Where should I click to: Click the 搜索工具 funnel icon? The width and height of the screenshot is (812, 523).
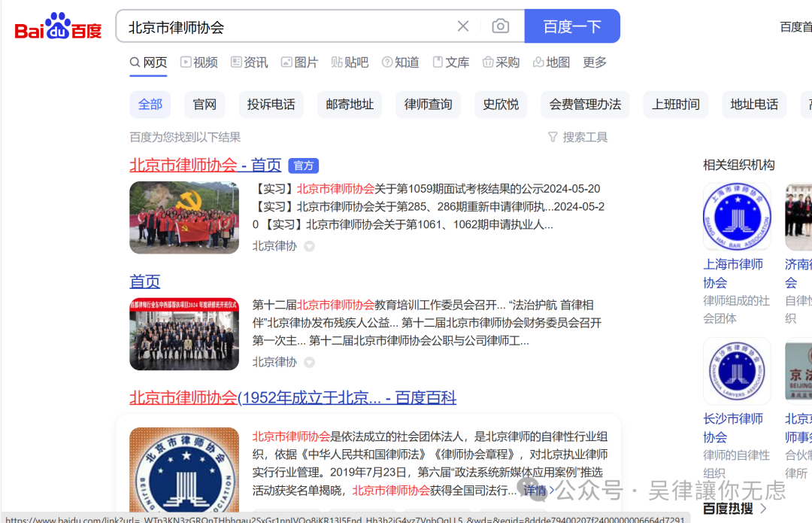[554, 136]
